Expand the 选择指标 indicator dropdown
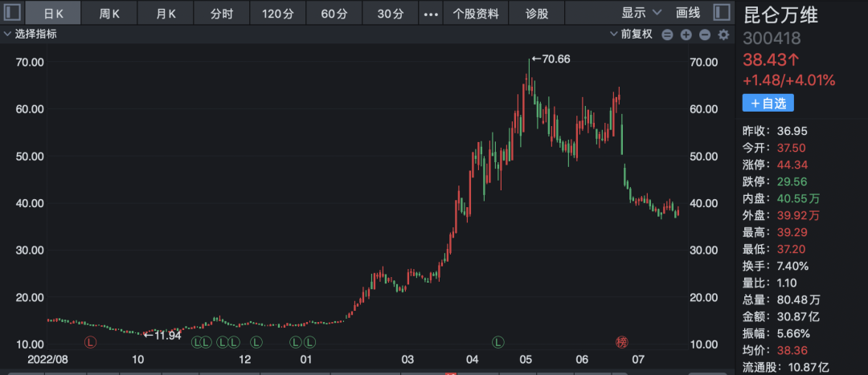 pos(31,35)
